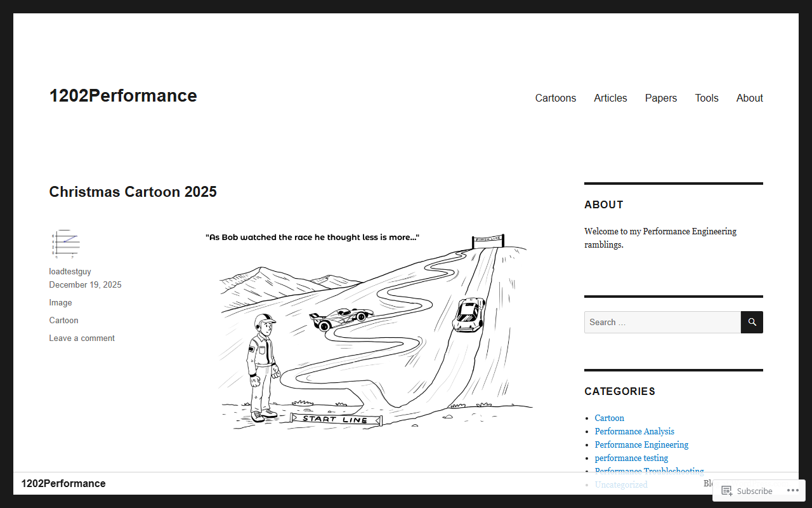
Task: Open performance testing category
Action: click(x=631, y=458)
